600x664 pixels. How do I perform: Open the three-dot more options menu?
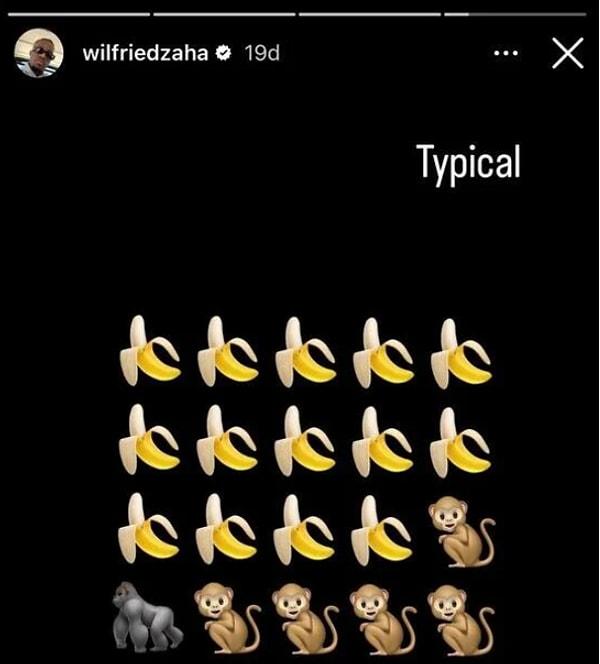[x=506, y=53]
